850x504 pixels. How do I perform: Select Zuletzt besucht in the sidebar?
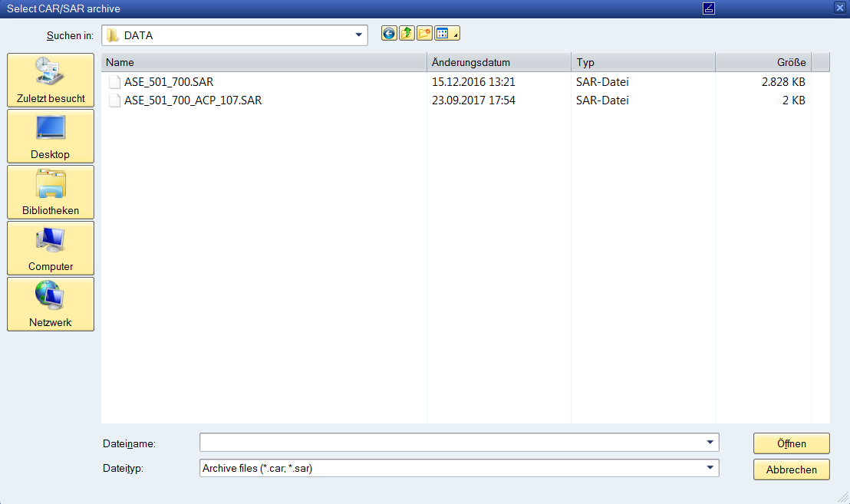[x=50, y=80]
